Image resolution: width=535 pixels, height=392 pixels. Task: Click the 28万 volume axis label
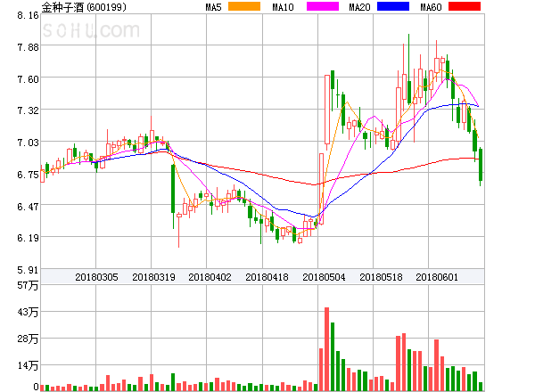tap(28, 339)
